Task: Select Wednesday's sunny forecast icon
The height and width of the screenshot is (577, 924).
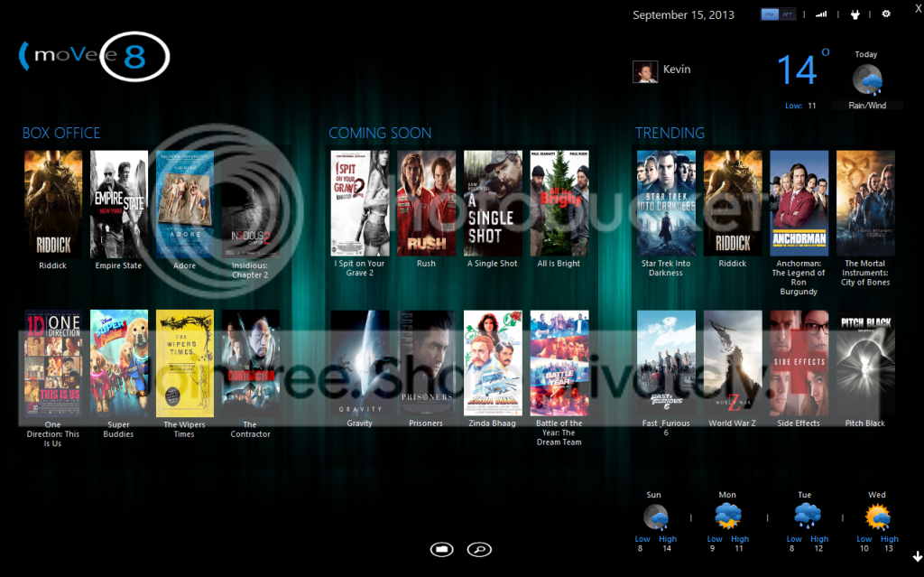Action: pos(877,517)
